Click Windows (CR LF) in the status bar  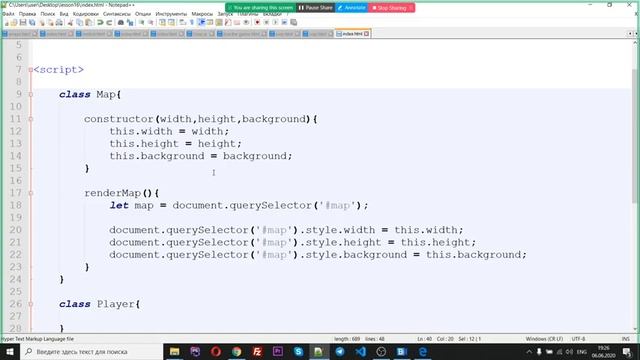[544, 339]
